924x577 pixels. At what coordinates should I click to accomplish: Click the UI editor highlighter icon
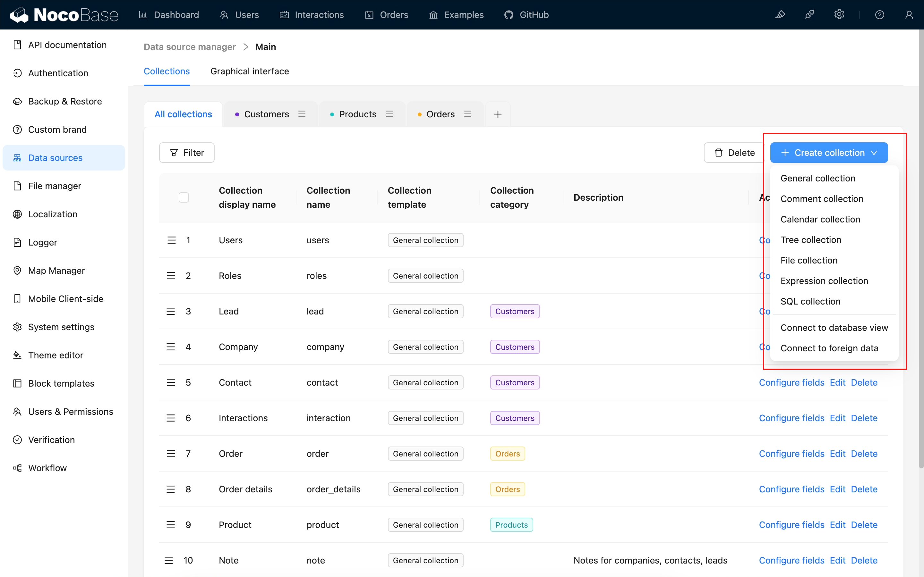pos(780,15)
